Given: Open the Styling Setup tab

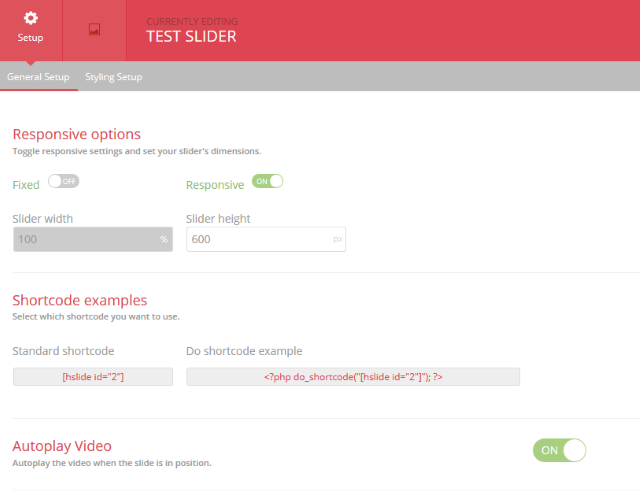Looking at the screenshot, I should pos(113,77).
